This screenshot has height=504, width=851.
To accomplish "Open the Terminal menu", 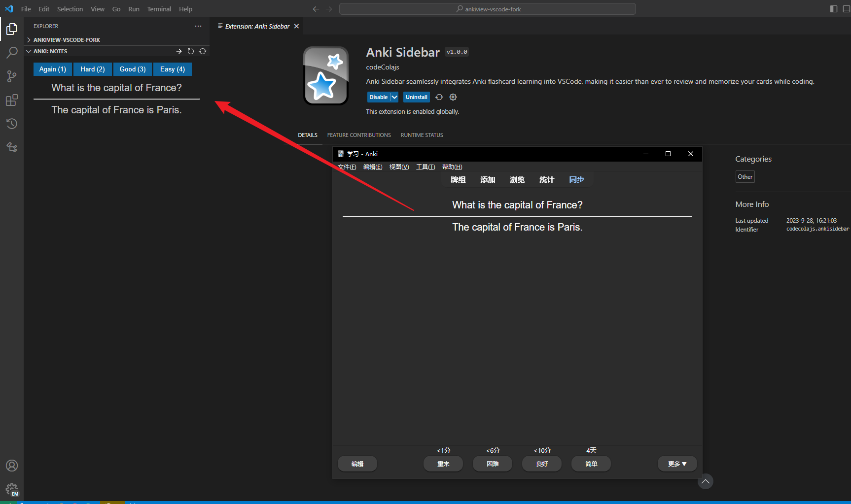I will [159, 9].
